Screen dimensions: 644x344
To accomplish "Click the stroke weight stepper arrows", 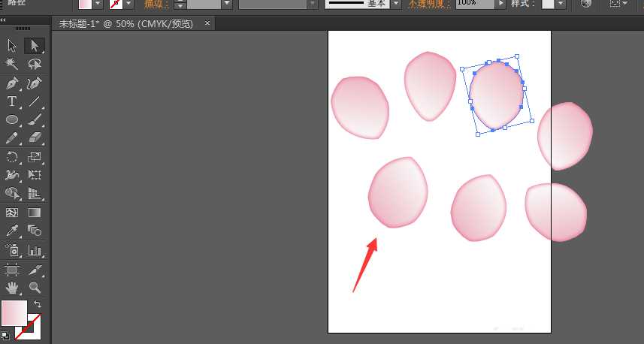I will (x=180, y=4).
